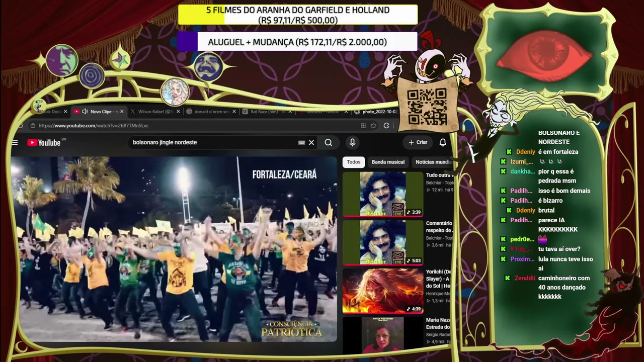Close the donald o'brien search tab
This screenshot has height=362, width=644.
click(234, 112)
